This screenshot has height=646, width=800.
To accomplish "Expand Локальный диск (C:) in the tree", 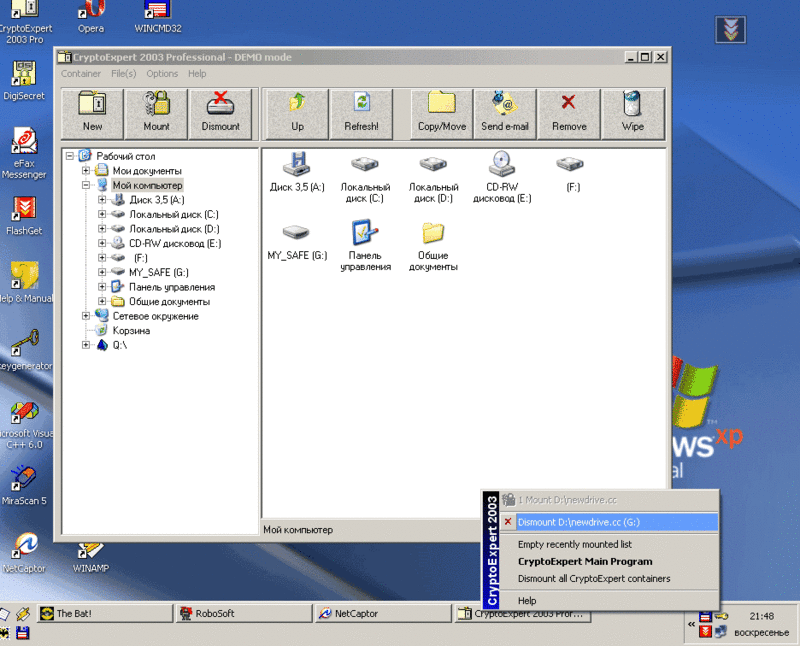I will 102,214.
